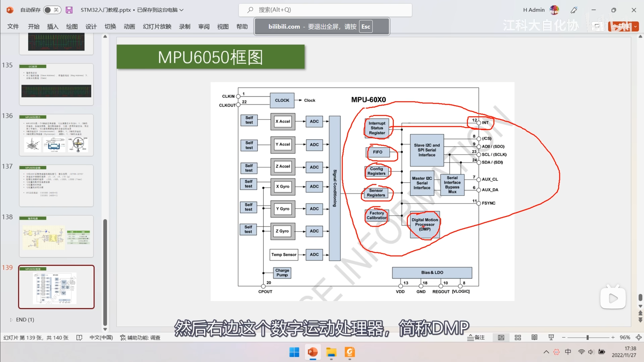Show hidden system tray icons chevron
644x362 pixels.
click(x=546, y=352)
